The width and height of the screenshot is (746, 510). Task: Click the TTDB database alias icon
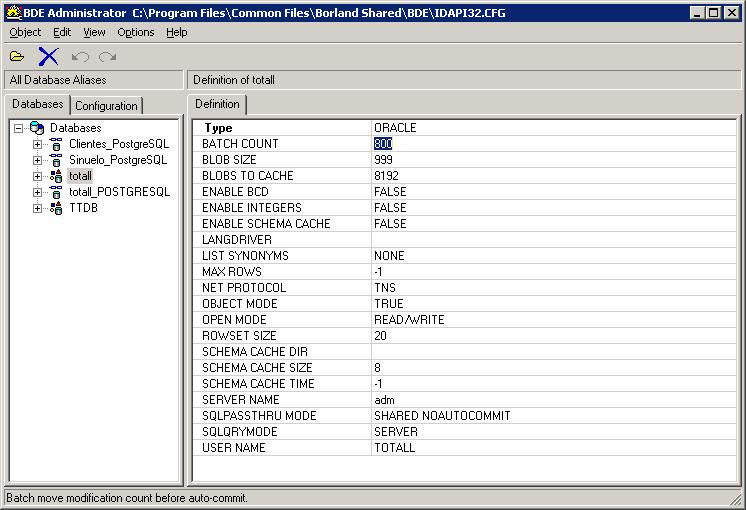pos(56,208)
